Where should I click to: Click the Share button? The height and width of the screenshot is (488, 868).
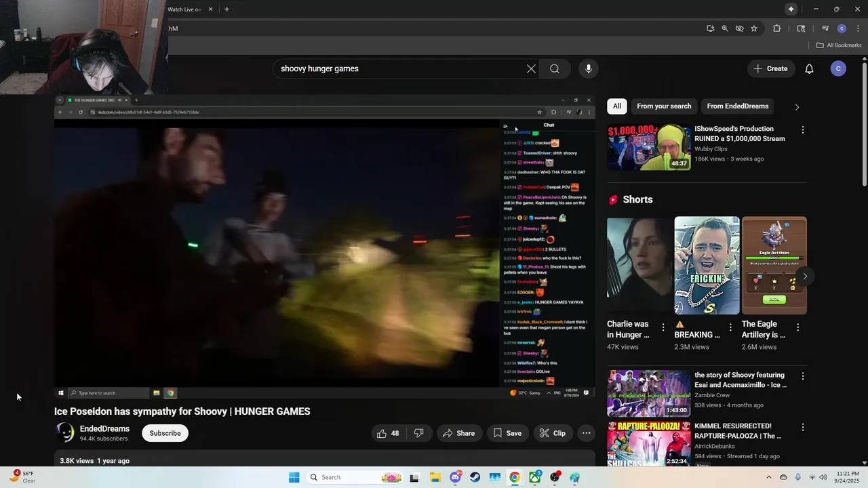click(x=459, y=433)
